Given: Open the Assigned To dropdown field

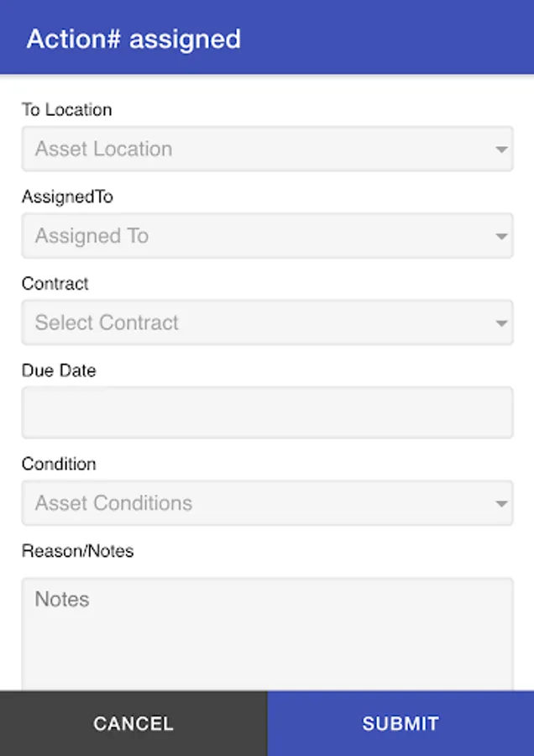Looking at the screenshot, I should point(252,236).
